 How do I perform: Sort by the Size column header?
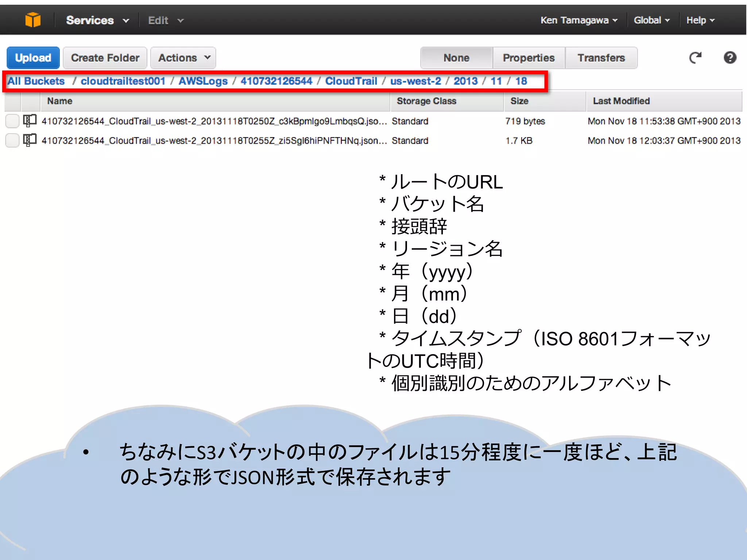(x=545, y=101)
